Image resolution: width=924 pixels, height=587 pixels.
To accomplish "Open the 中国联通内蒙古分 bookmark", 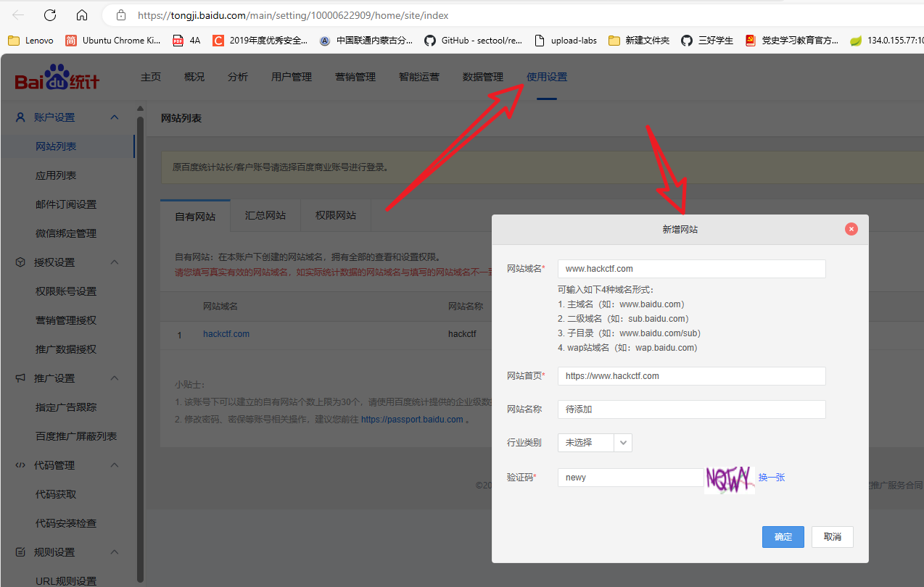I will tap(366, 41).
